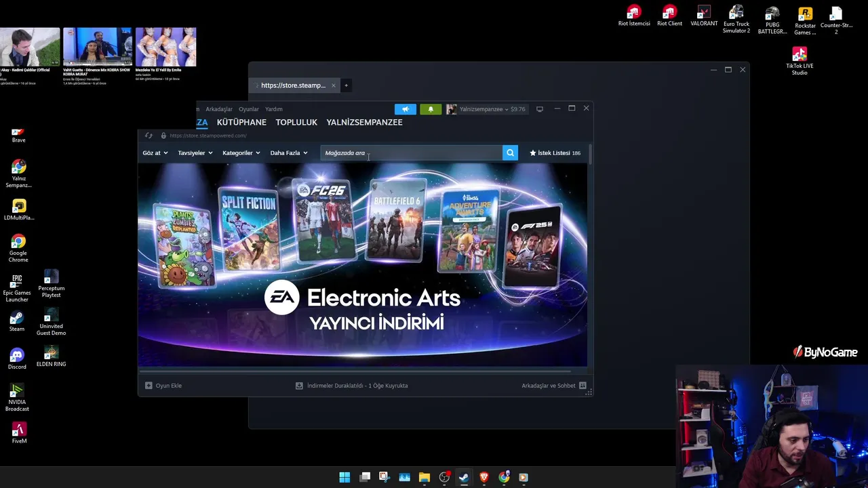Click the Plants vs Zombies Replanted cover

[x=184, y=245]
